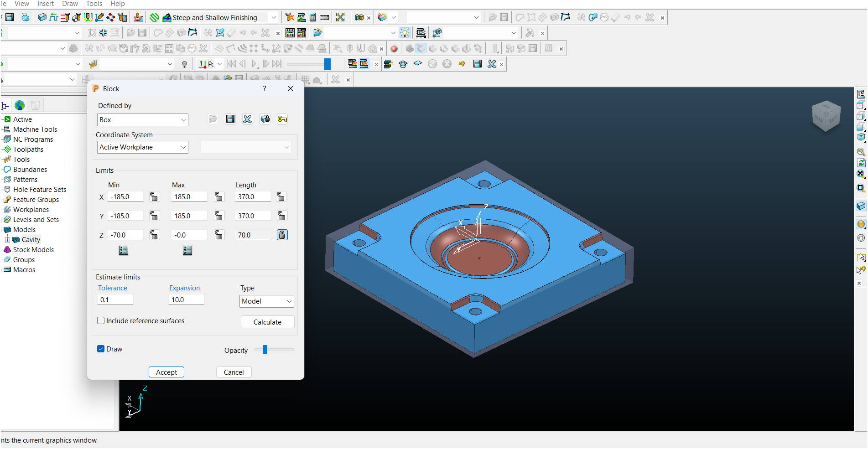This screenshot has height=449, width=868.
Task: Click the Block icon in main toolbar
Action: (42, 17)
